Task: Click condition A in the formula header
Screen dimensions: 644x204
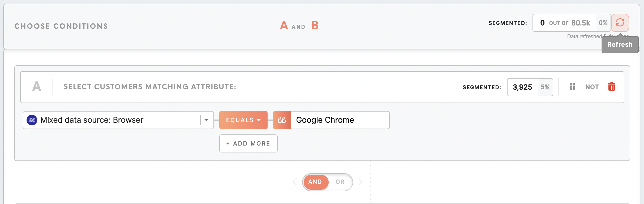Action: coord(284,25)
